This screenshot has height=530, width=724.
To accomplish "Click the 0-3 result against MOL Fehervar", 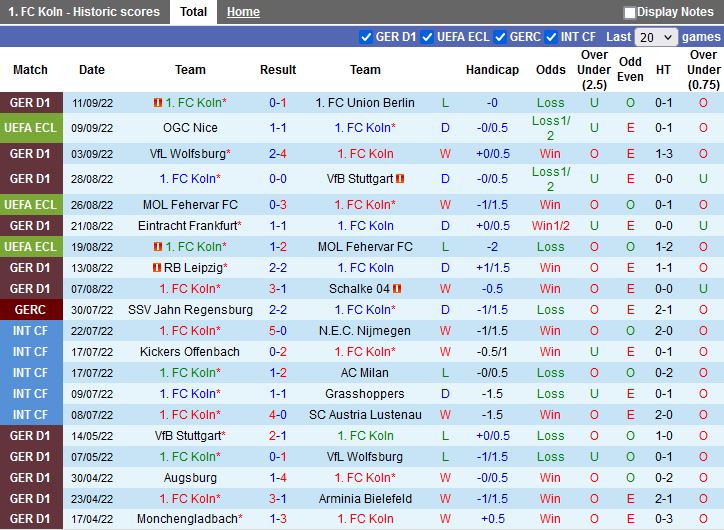I will [278, 205].
